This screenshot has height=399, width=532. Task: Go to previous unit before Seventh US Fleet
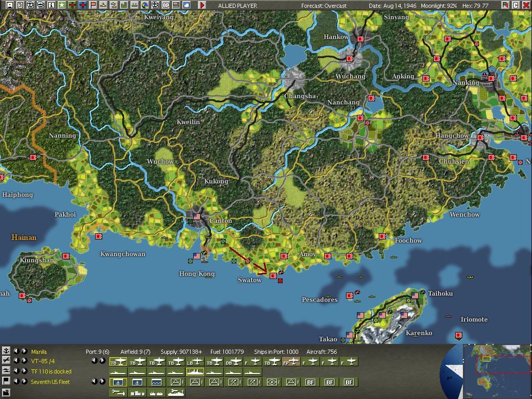[16, 381]
